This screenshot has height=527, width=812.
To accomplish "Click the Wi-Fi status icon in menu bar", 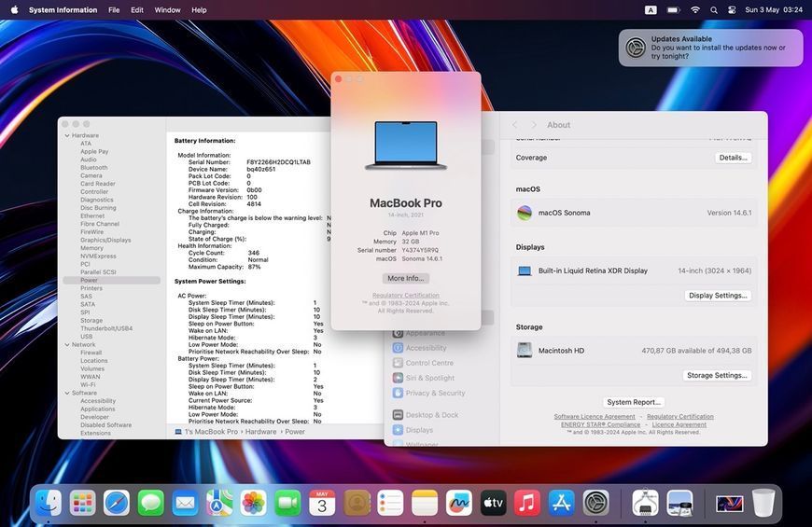I will click(695, 10).
